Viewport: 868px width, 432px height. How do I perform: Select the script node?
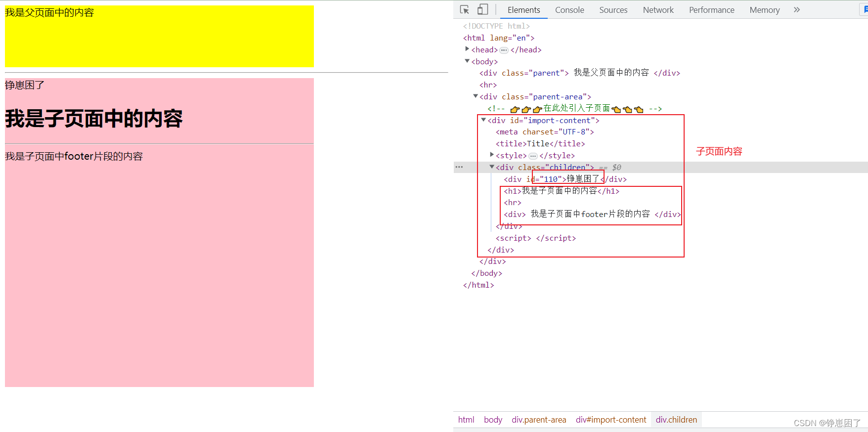(x=536, y=238)
